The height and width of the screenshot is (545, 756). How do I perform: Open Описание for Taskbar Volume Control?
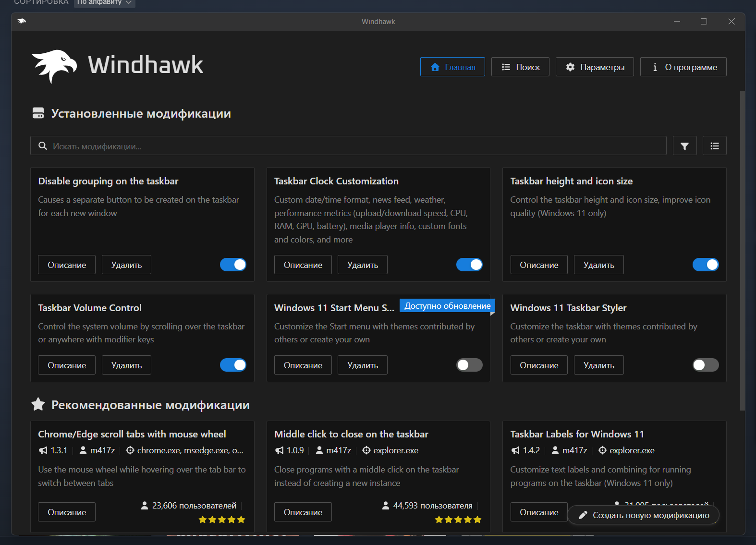pyautogui.click(x=67, y=365)
